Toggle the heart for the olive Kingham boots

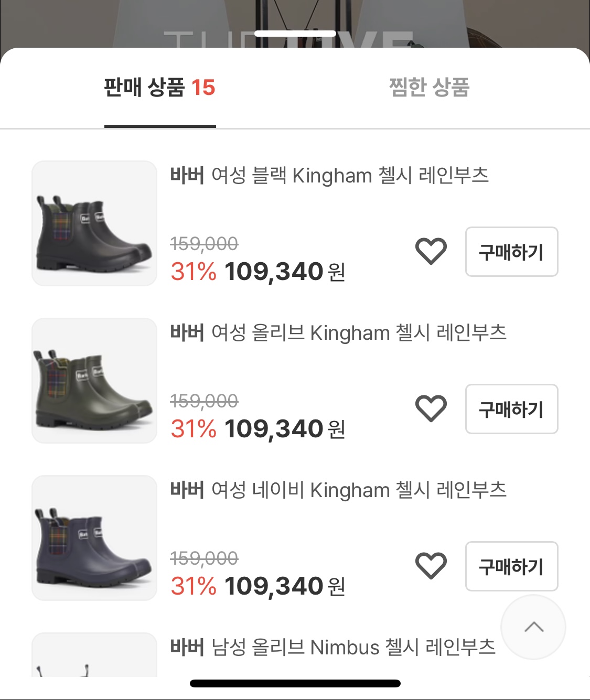pyautogui.click(x=431, y=408)
